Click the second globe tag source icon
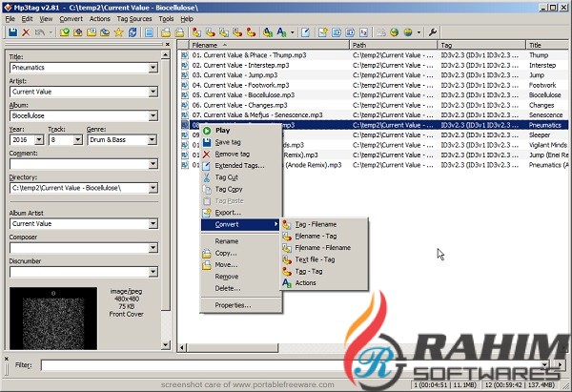 click(408, 32)
